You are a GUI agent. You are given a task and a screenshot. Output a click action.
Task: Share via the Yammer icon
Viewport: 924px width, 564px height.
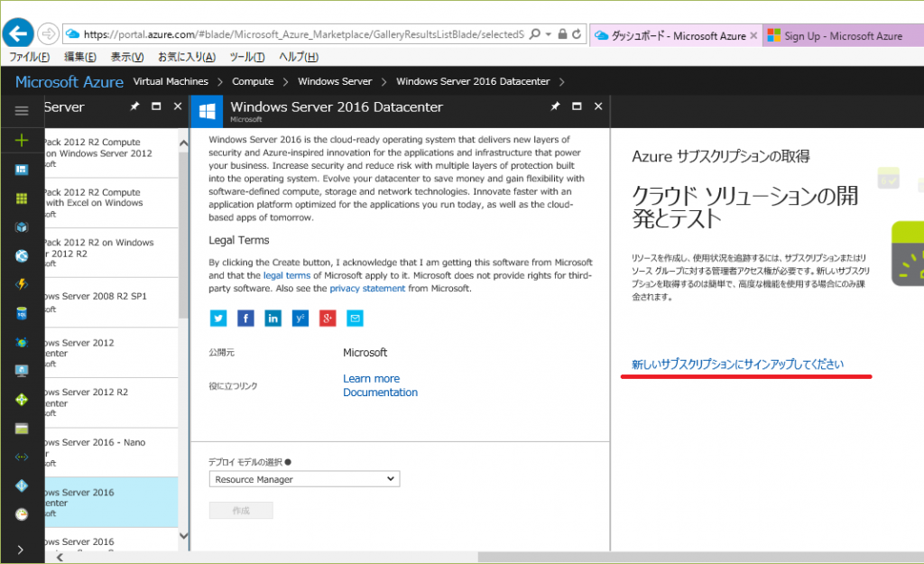(300, 319)
